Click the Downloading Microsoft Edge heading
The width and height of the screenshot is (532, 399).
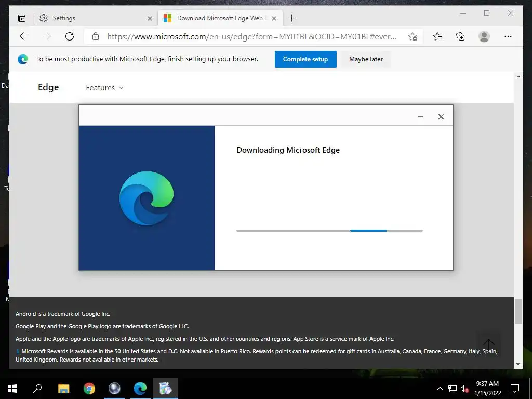(288, 150)
